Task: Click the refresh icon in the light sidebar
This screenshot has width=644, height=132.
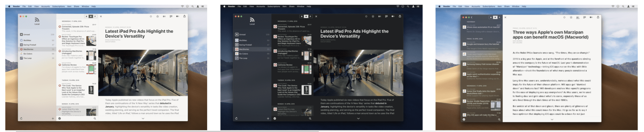Action: [21, 118]
